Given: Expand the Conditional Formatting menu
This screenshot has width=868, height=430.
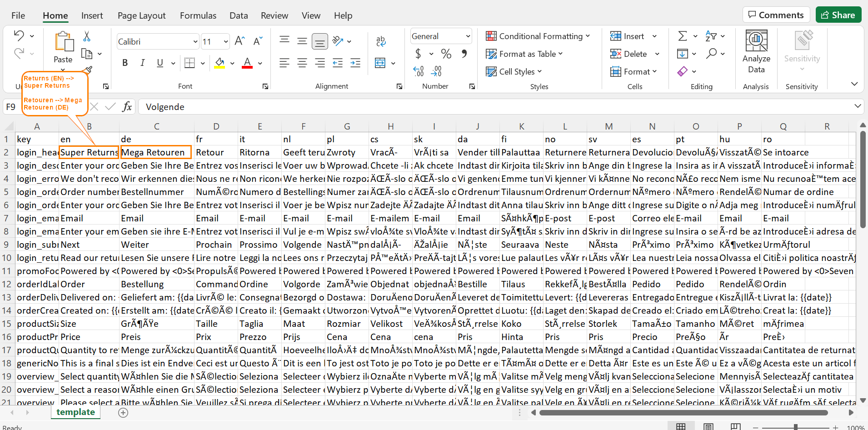Looking at the screenshot, I should tap(538, 36).
